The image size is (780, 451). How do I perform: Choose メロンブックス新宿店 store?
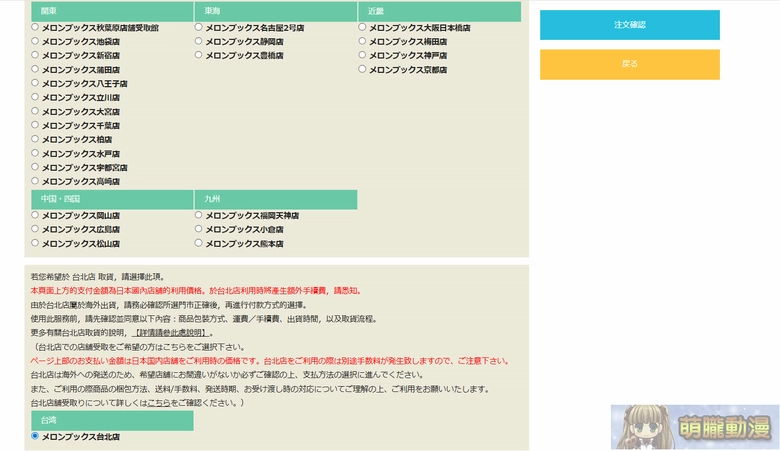pyautogui.click(x=35, y=55)
